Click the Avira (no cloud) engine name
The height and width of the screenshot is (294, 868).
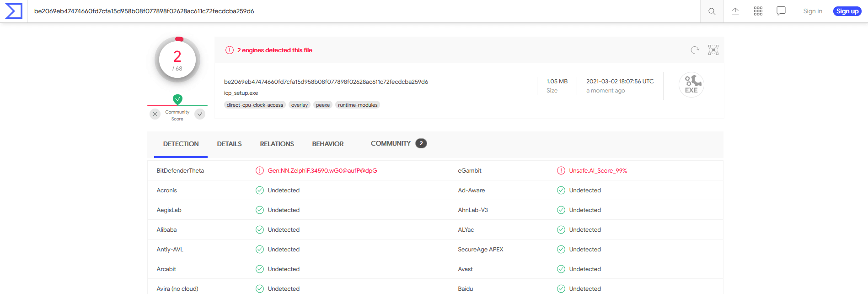click(177, 289)
